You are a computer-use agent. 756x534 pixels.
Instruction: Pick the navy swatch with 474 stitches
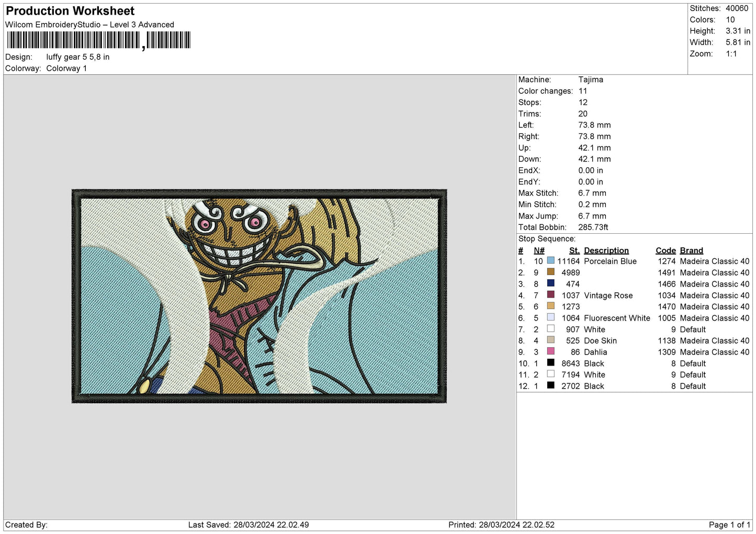point(550,283)
